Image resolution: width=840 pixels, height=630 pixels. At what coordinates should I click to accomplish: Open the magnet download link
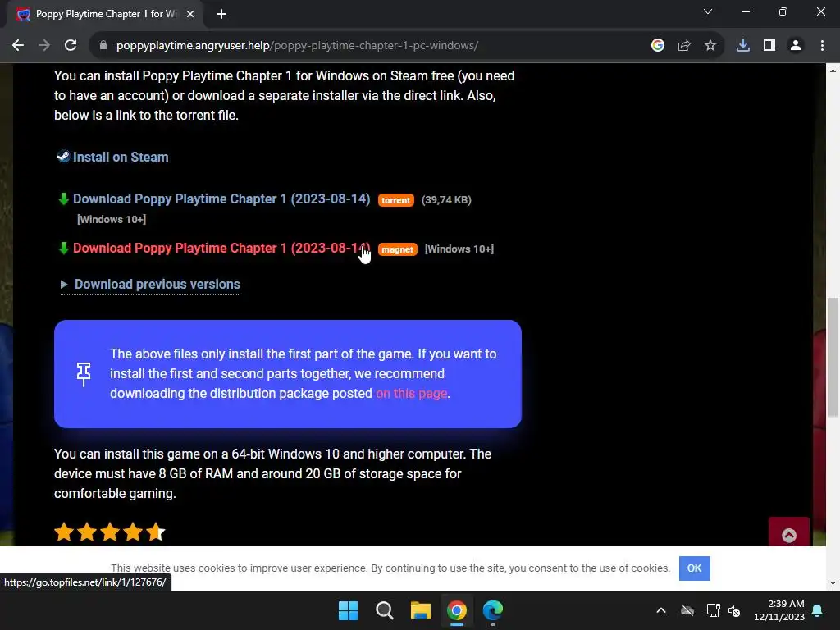[221, 248]
